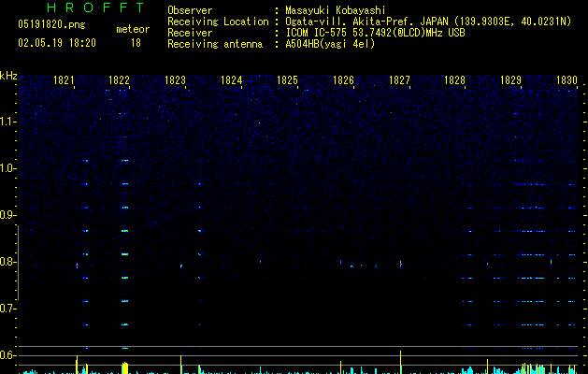
Task: Select the file name 05191820.png
Action: [51, 24]
